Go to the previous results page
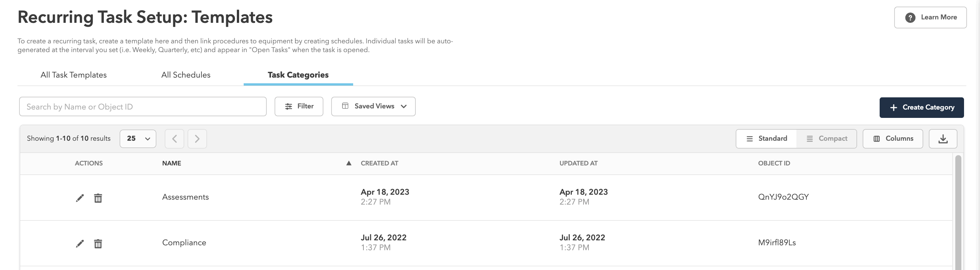Image resolution: width=980 pixels, height=270 pixels. [174, 139]
